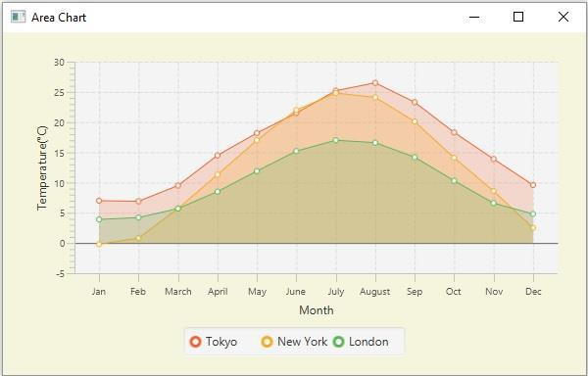The height and width of the screenshot is (376, 588).
Task: Click the Jan axis label
Action: coord(99,292)
